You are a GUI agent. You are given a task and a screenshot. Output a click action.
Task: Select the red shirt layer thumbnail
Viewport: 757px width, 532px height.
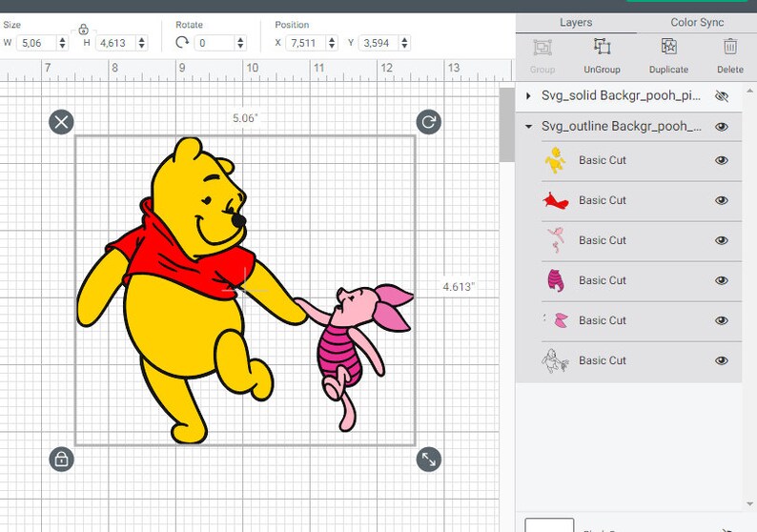click(x=555, y=200)
